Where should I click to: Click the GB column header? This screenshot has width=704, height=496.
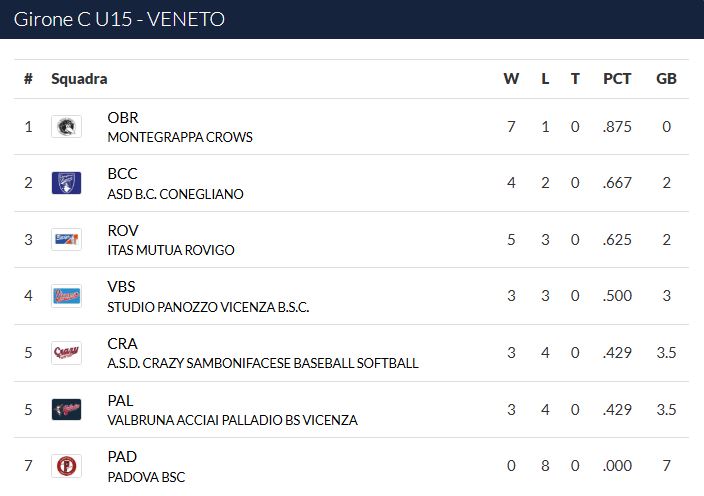coord(666,79)
